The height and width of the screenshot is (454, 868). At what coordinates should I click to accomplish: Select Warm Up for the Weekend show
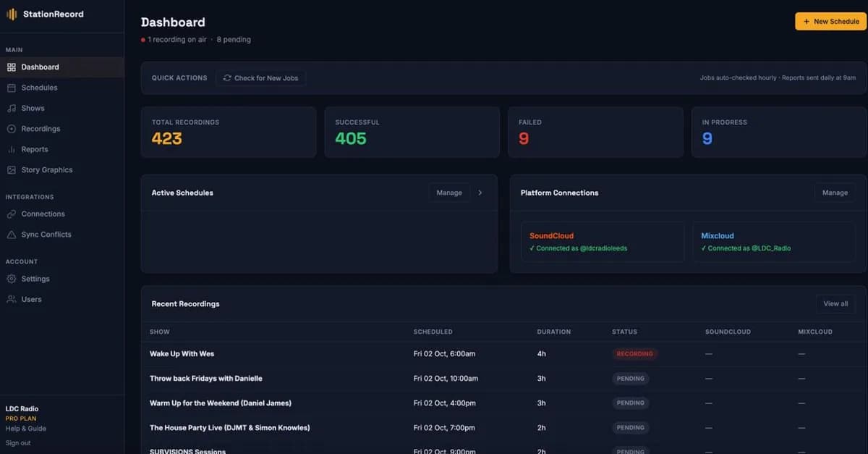(221, 403)
